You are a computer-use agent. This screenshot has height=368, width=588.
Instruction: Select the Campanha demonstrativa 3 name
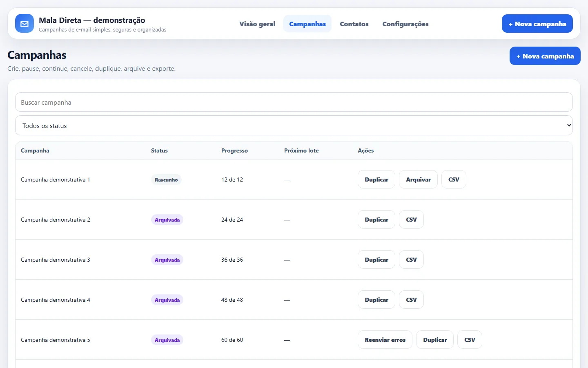click(x=56, y=260)
